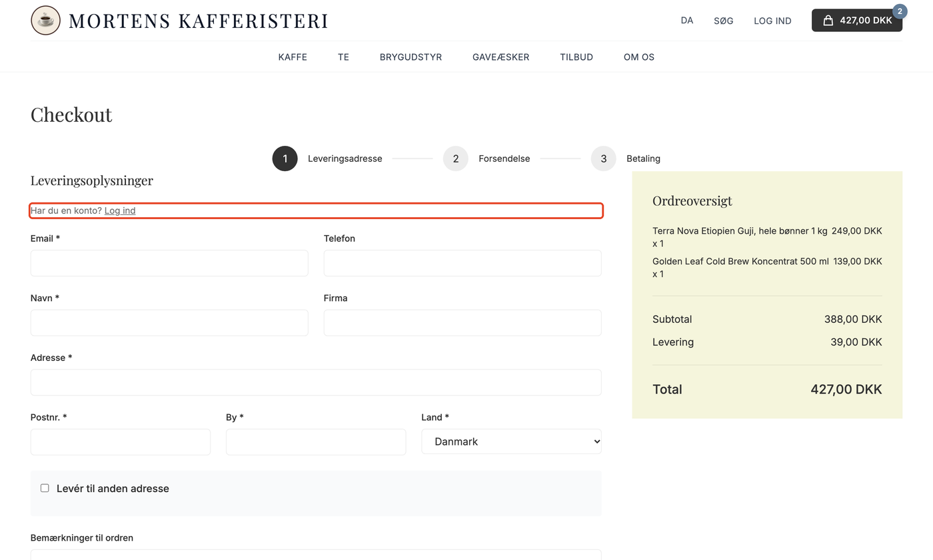Click the Subtotal amount 388,00 DKK
The image size is (933, 560).
click(853, 319)
